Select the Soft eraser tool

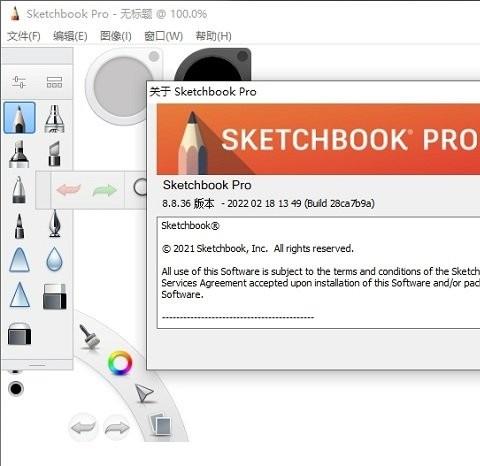coord(20,334)
